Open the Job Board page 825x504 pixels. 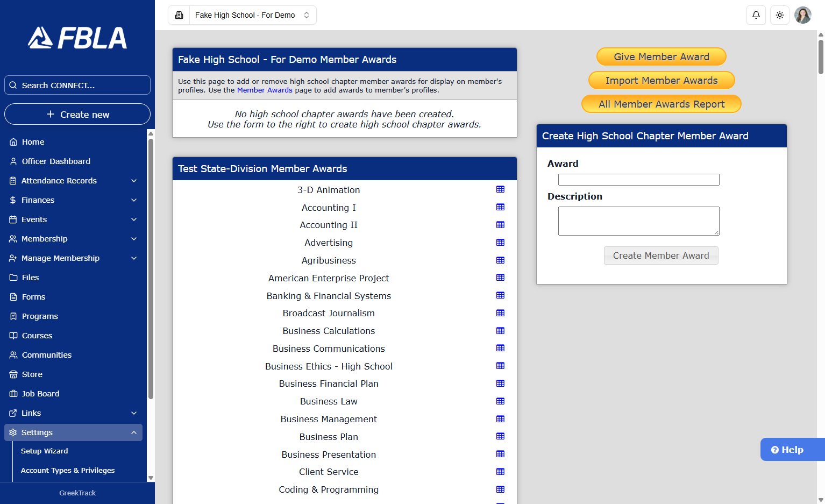pos(73,394)
